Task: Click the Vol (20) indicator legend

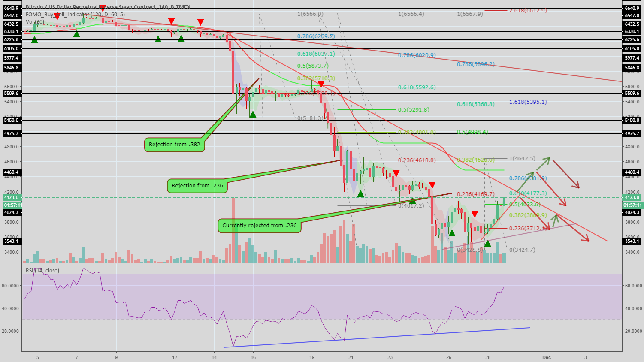Action: [x=35, y=21]
